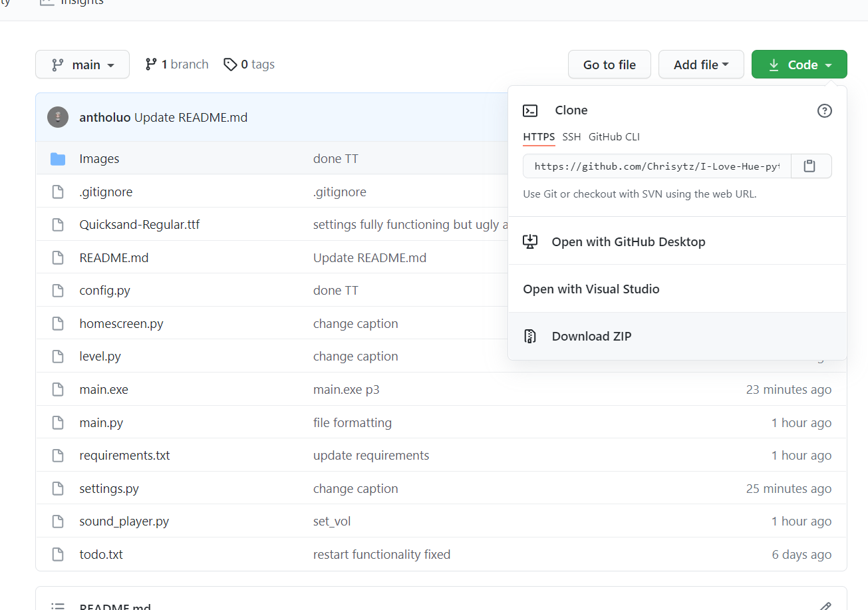Click the file icon beside sound_player.py
Image resolution: width=868 pixels, height=610 pixels.
tap(58, 521)
